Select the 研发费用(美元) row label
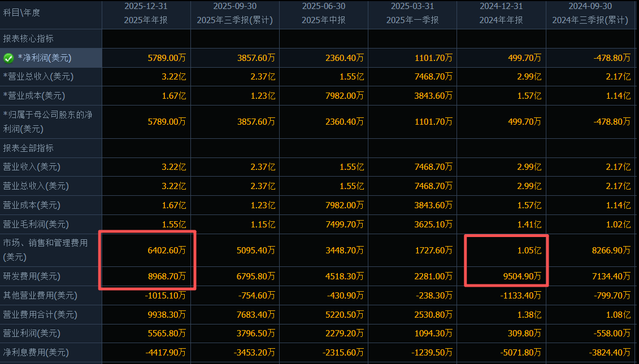 tap(32, 277)
